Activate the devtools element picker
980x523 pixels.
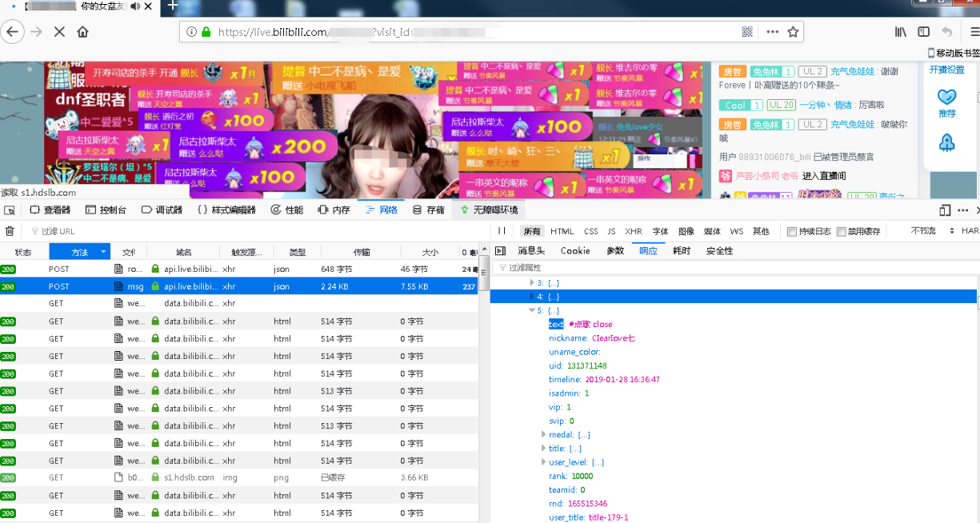click(x=10, y=210)
